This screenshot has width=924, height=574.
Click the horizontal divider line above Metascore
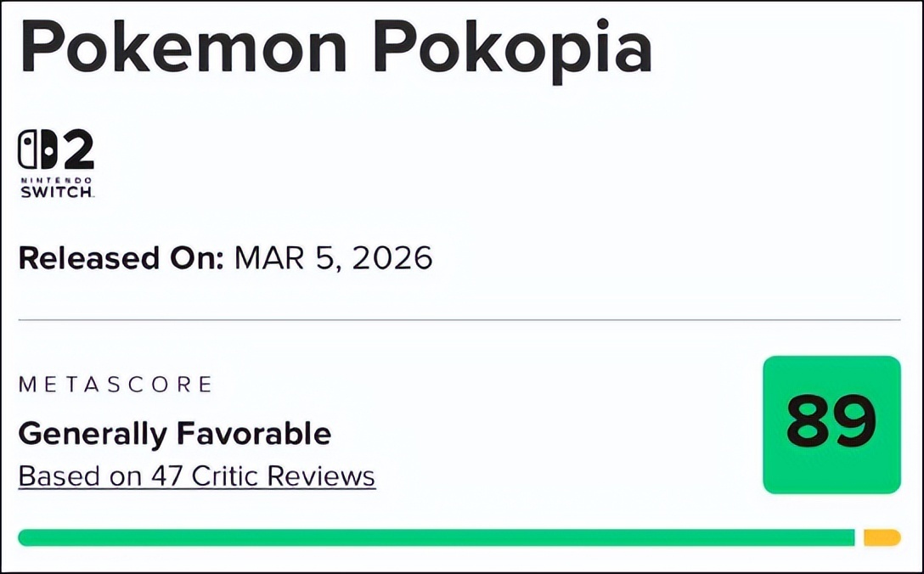[459, 320]
